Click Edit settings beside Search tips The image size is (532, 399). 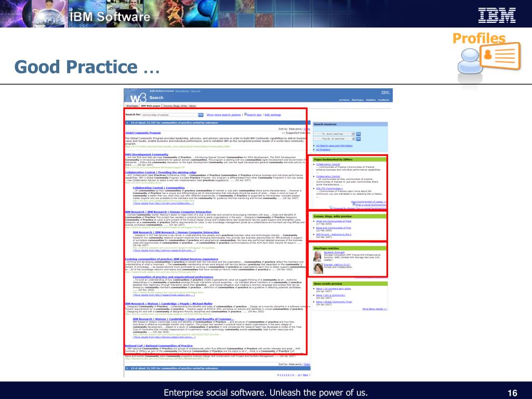point(273,115)
